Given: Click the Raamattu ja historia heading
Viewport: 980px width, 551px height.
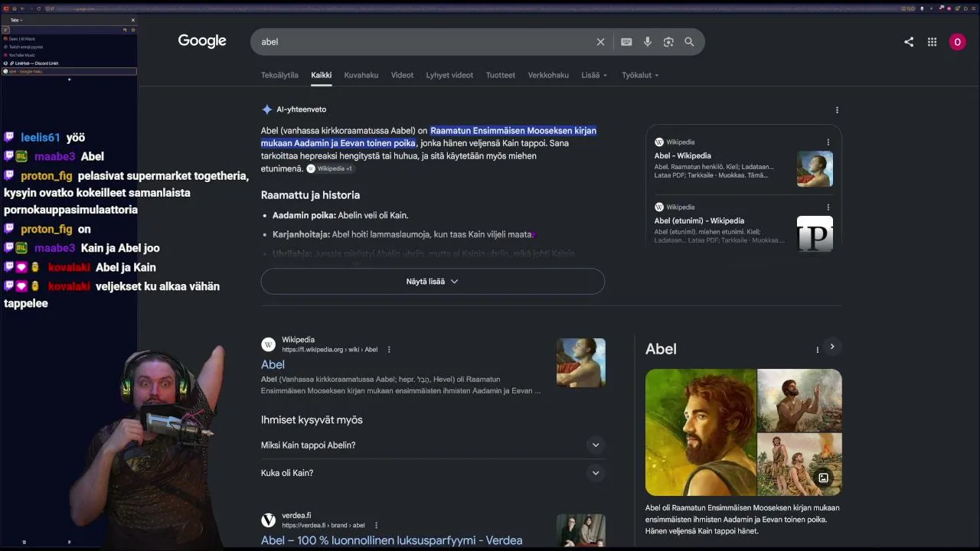Looking at the screenshot, I should [310, 195].
